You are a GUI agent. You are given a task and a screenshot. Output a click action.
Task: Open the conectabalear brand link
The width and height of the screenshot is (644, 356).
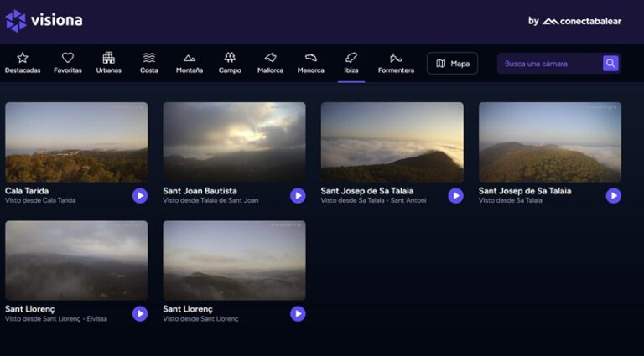point(575,21)
